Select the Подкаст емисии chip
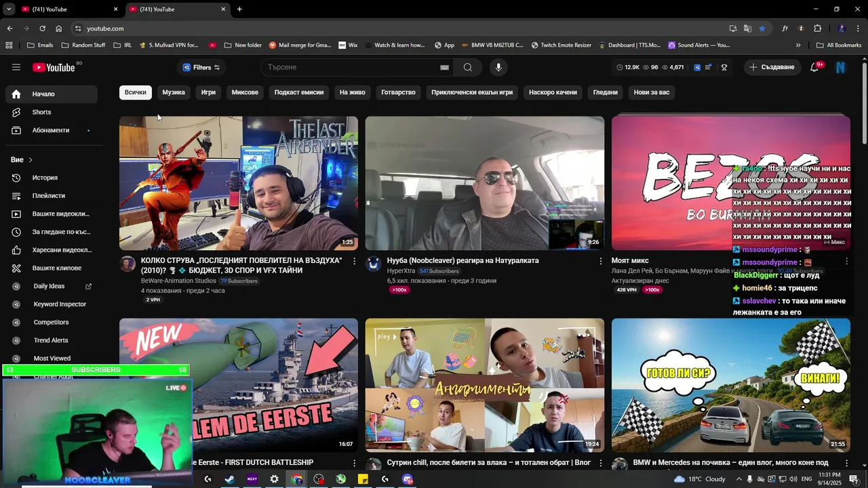 coord(299,92)
